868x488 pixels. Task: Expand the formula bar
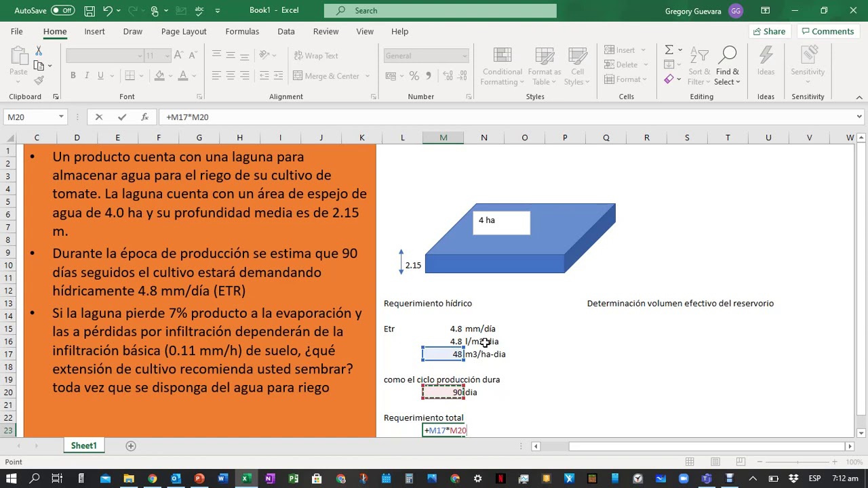[x=859, y=117]
